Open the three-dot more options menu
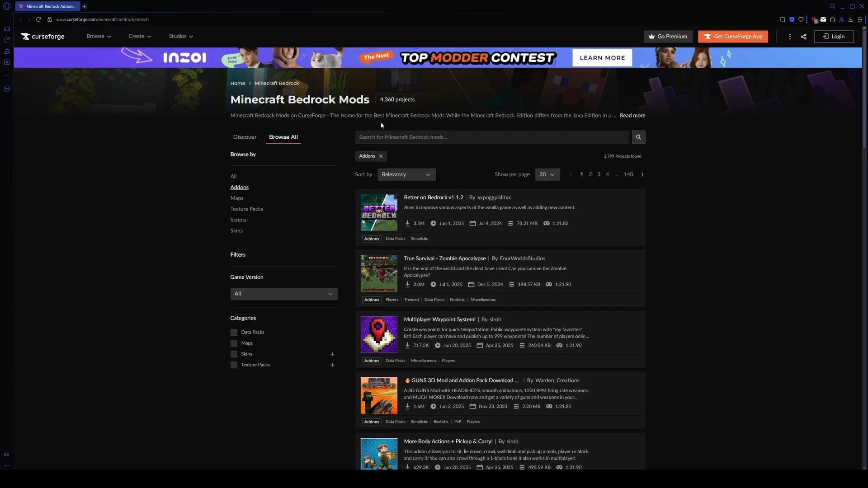 click(790, 37)
